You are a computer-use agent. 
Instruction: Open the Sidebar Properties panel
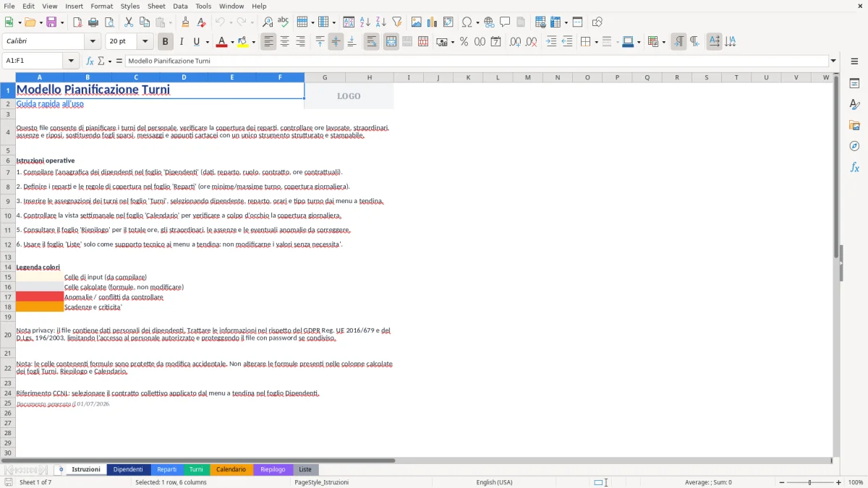pos(854,84)
